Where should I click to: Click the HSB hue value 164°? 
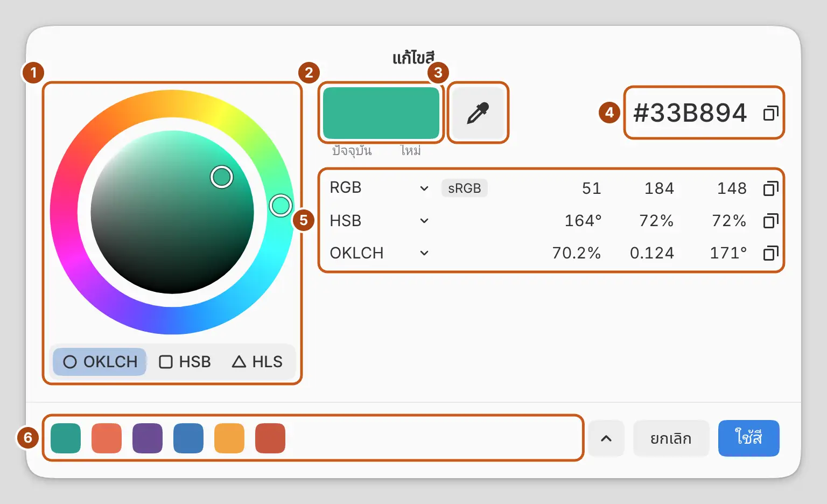(583, 221)
